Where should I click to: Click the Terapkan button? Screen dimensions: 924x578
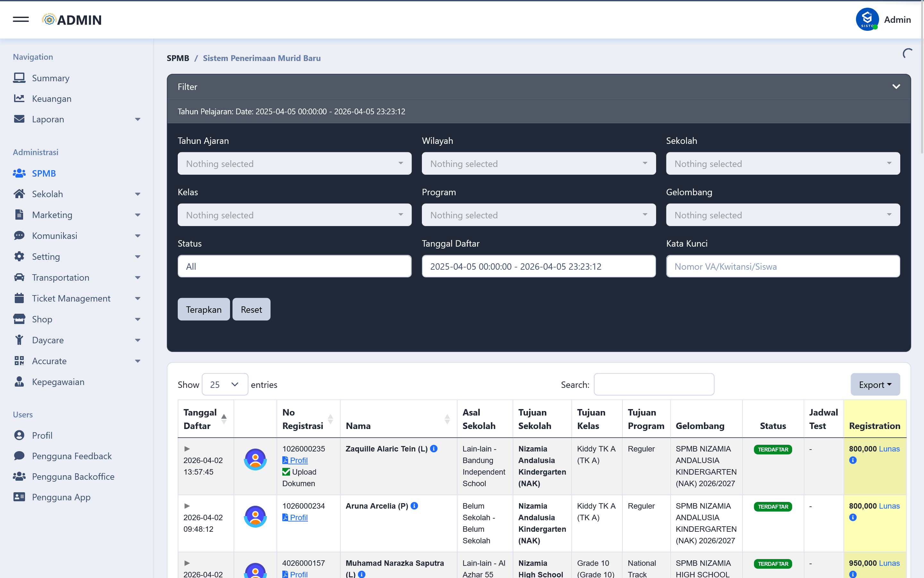(203, 309)
